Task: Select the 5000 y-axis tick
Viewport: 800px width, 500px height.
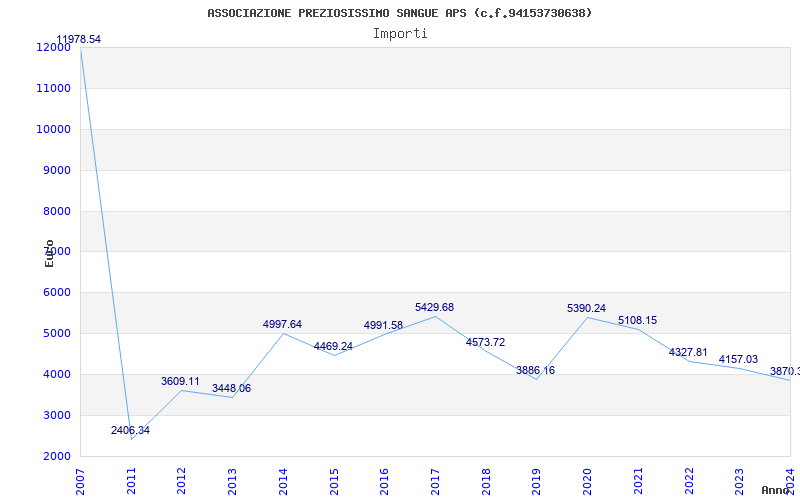Action: [56, 333]
